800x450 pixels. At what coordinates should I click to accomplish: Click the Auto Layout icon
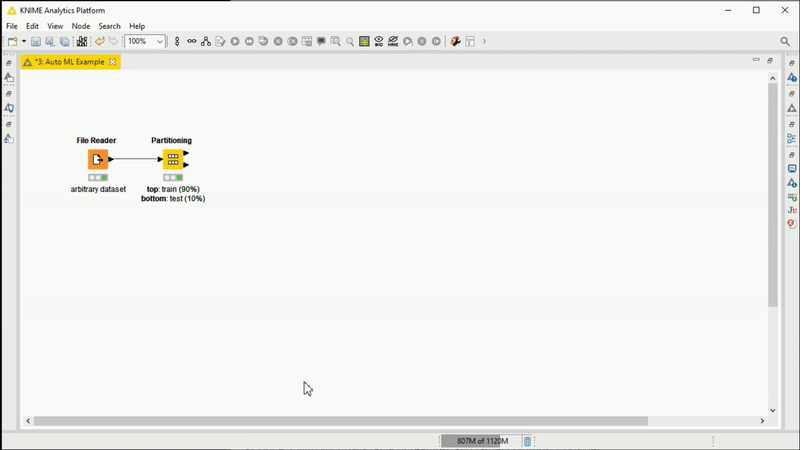click(x=206, y=41)
